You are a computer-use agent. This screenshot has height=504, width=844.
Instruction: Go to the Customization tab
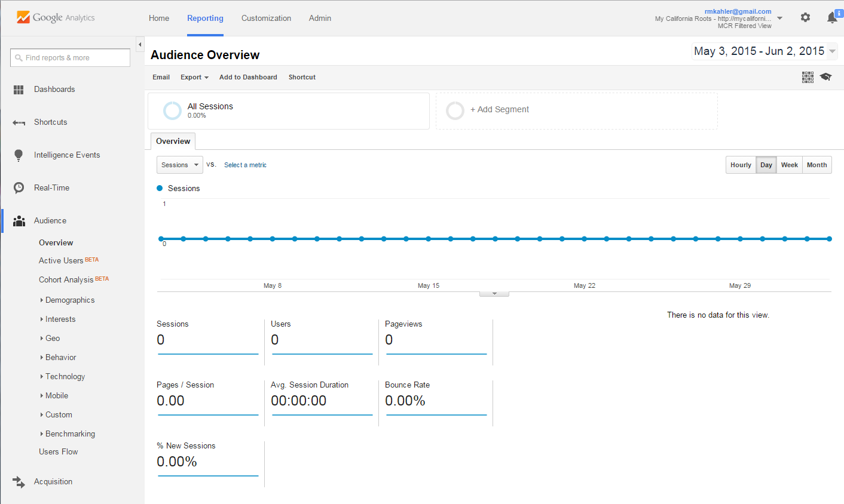(x=266, y=18)
